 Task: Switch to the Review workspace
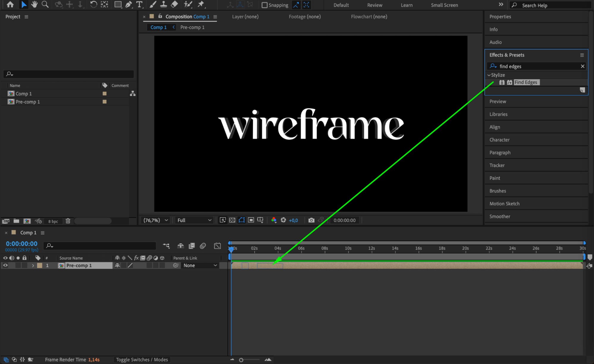(x=374, y=5)
